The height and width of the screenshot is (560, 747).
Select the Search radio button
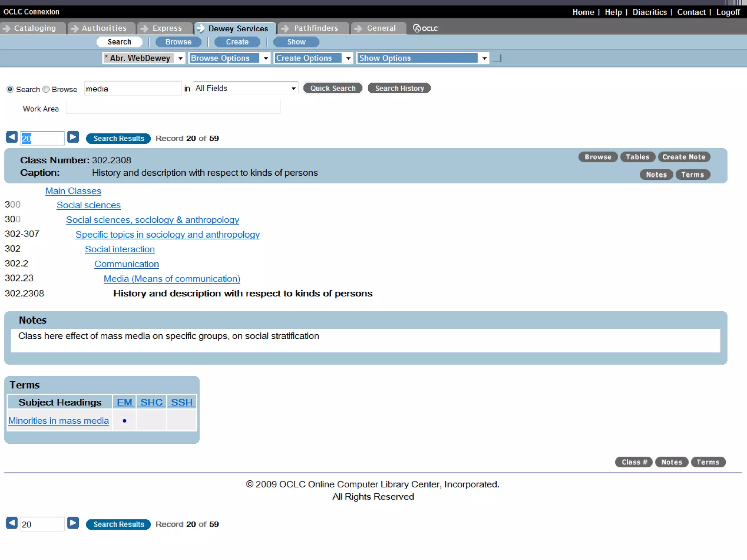10,89
